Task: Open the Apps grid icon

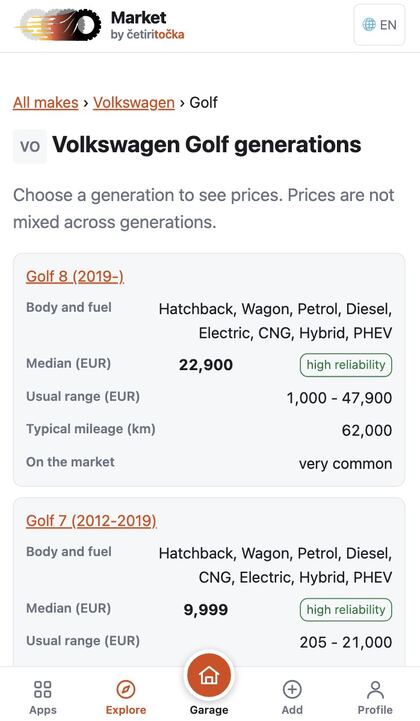Action: click(x=43, y=689)
